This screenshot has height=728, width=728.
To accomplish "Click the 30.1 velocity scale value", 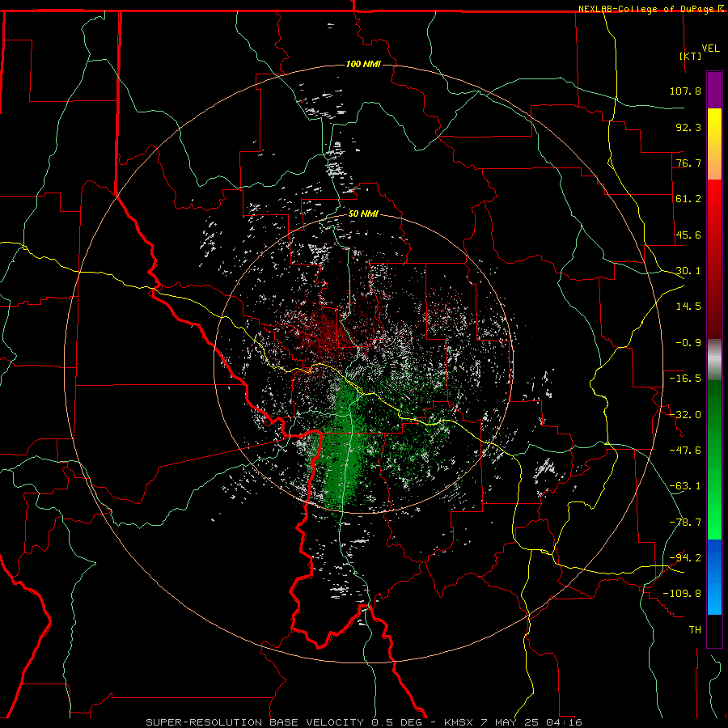I will pos(688,271).
